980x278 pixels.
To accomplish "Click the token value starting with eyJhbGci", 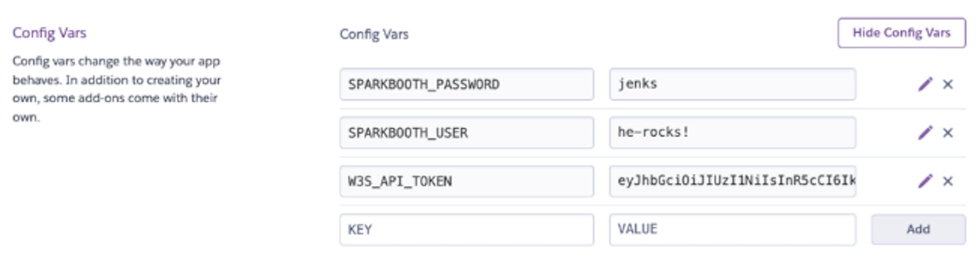I will [732, 181].
